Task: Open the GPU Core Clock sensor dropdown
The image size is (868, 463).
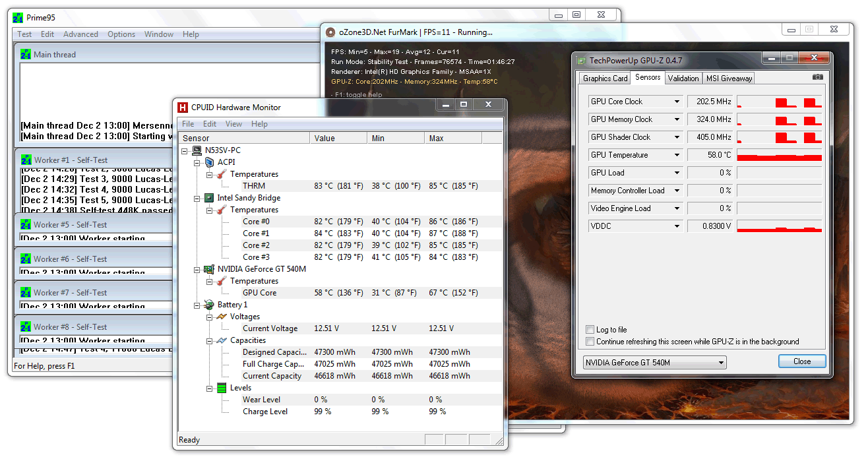Action: coord(677,102)
